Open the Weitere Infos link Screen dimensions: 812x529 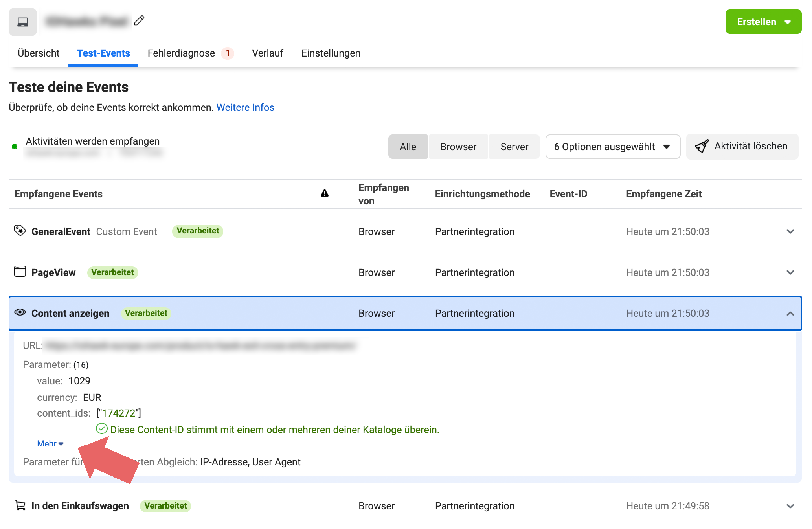click(245, 107)
